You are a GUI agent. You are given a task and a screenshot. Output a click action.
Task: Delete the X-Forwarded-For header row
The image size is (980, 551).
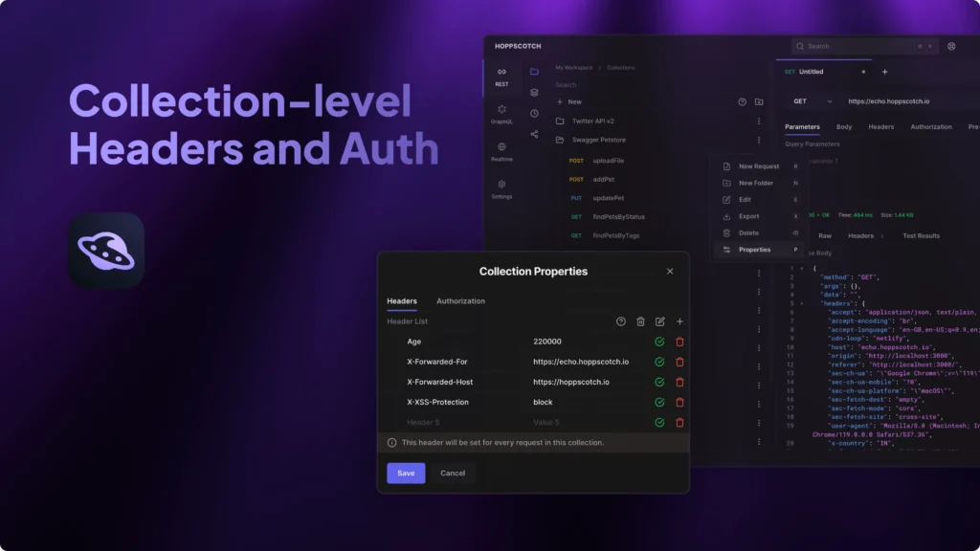coord(680,362)
